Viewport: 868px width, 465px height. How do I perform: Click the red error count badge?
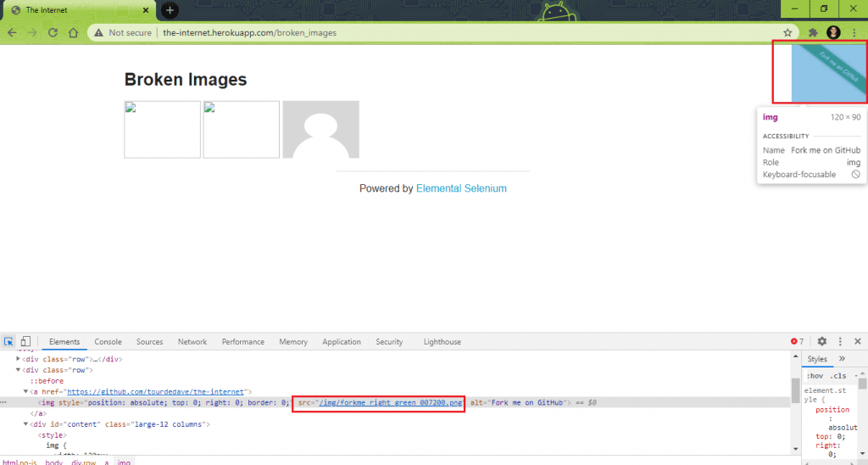coord(797,341)
